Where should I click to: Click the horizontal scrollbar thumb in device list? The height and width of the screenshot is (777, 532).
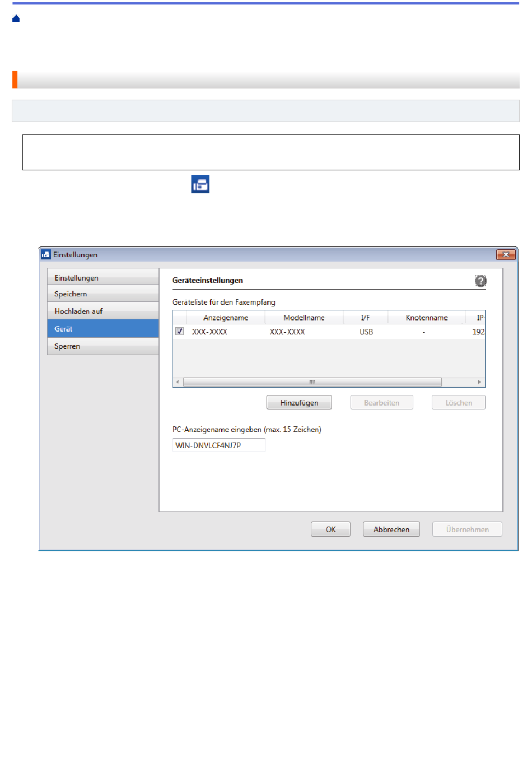click(312, 382)
